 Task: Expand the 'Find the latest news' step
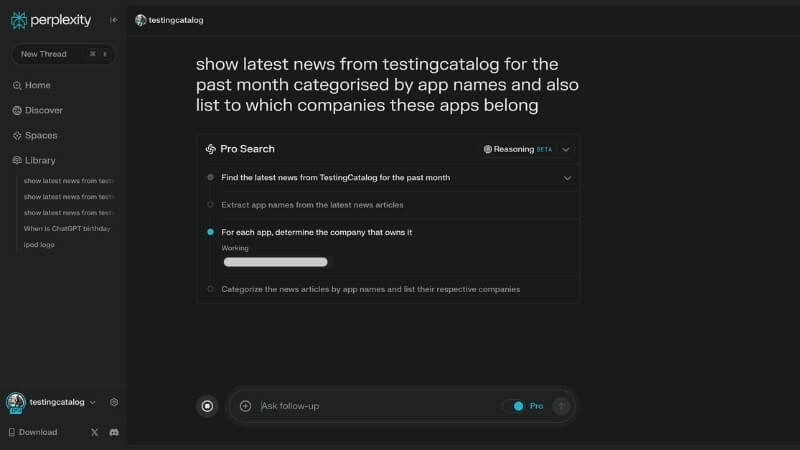(567, 177)
